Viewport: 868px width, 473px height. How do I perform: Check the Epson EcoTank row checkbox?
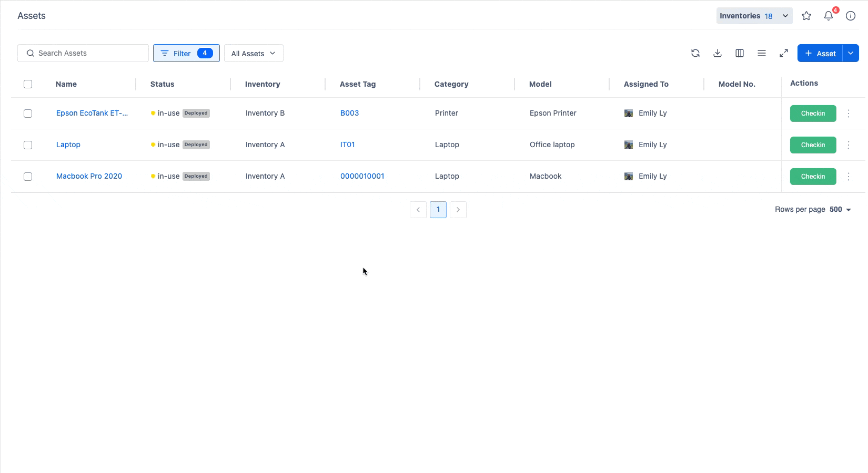[28, 114]
